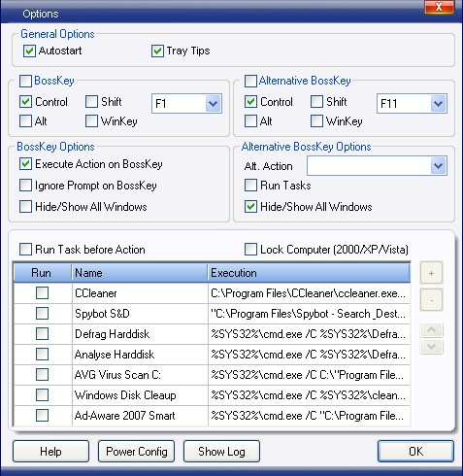
Task: Move selected task down with the down arrow
Action: (x=431, y=346)
